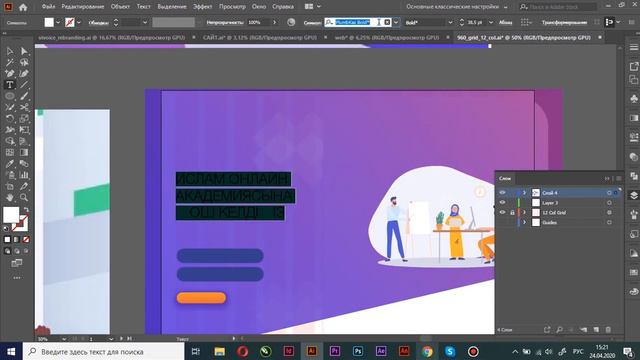Open the Layers panel icon in right dock

[x=633, y=195]
